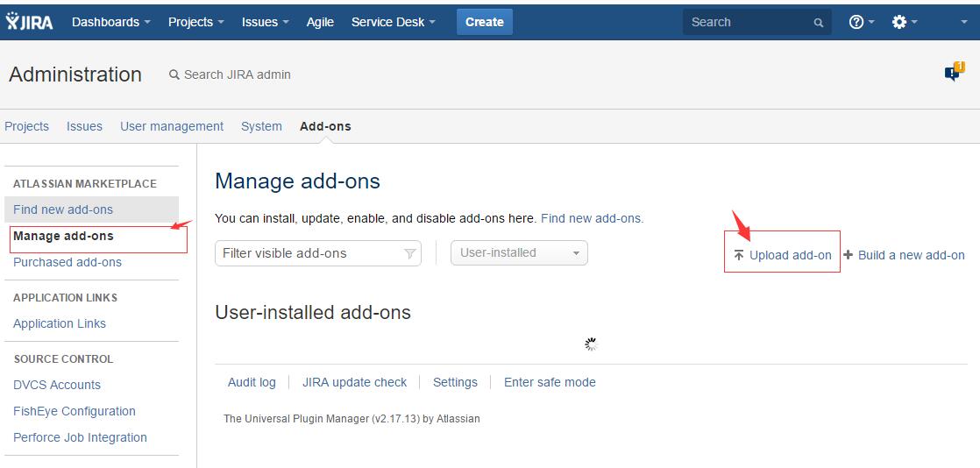This screenshot has width=980, height=468.
Task: Switch to the User management tab
Action: (x=171, y=126)
